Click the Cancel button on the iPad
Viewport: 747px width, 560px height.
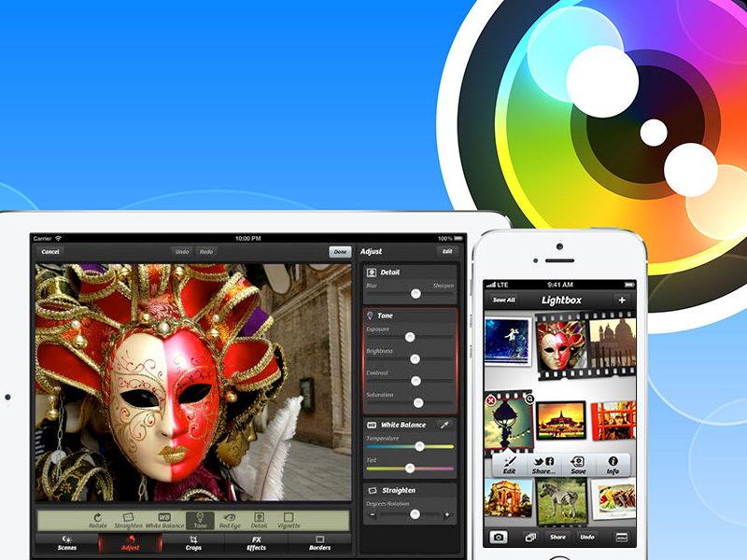[x=50, y=251]
